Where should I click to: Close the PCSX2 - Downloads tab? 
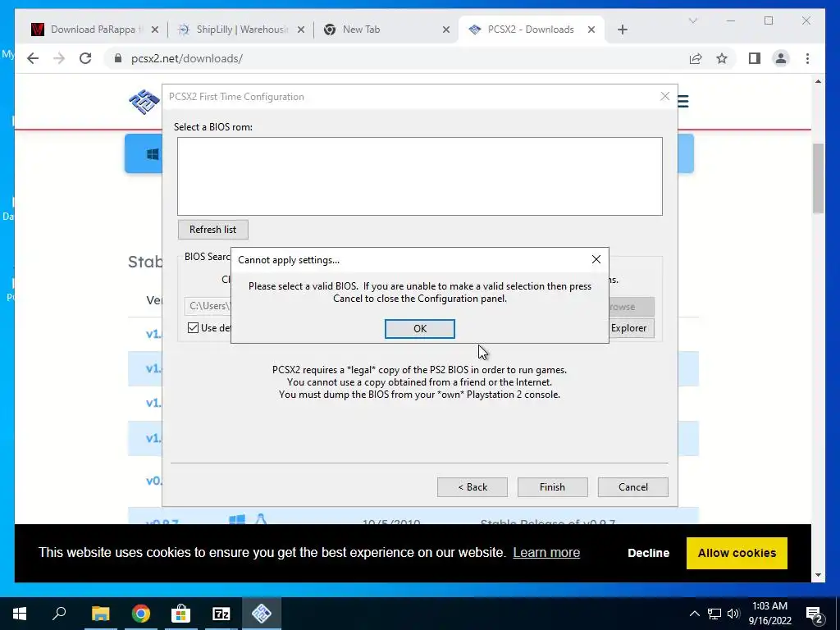[591, 30]
